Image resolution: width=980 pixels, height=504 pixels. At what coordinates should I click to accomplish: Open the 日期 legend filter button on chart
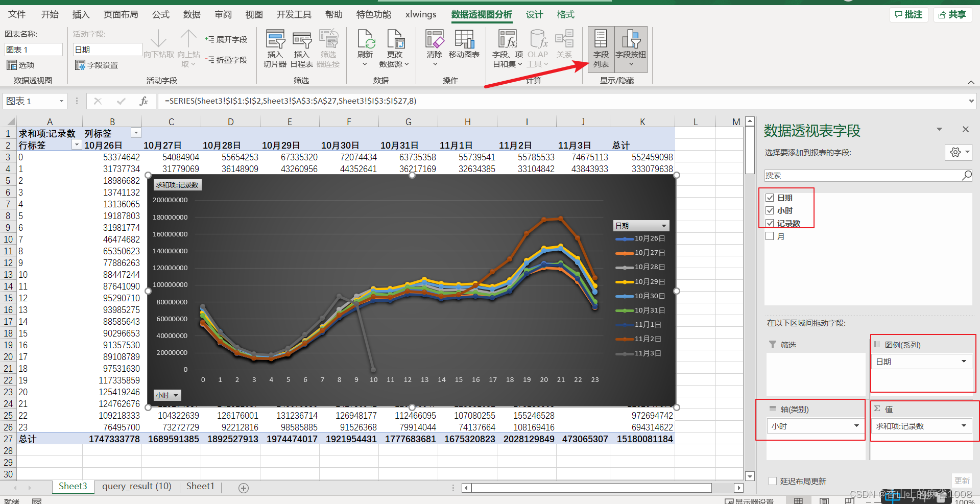641,225
